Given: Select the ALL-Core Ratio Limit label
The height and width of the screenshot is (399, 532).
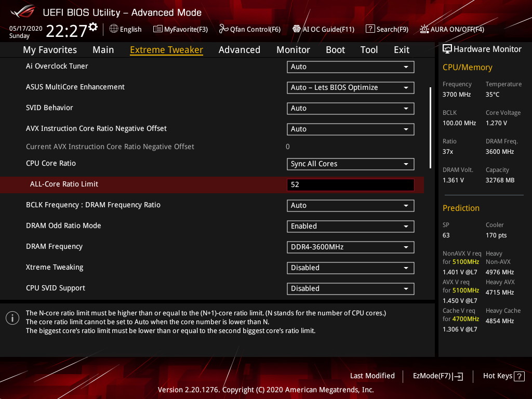Looking at the screenshot, I should pyautogui.click(x=64, y=184).
